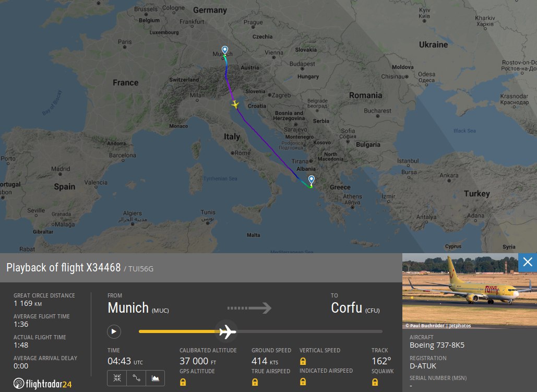
Task: Click the 414 kts ground speed value
Action: coord(265,361)
